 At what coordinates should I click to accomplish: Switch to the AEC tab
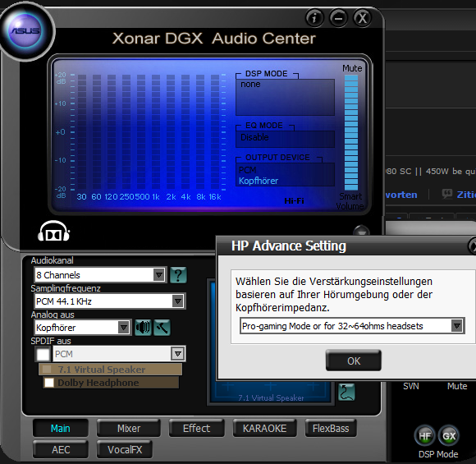[x=61, y=449]
